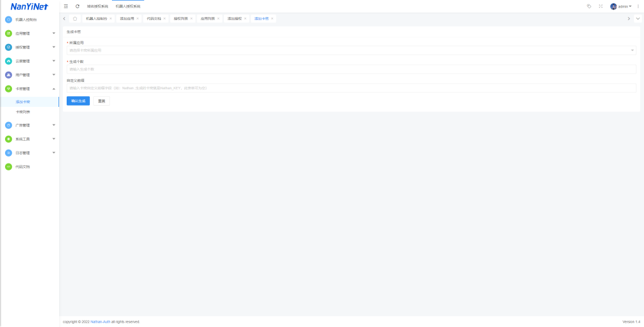Open 卡密列表 in the sidebar
644x327 pixels.
point(23,112)
